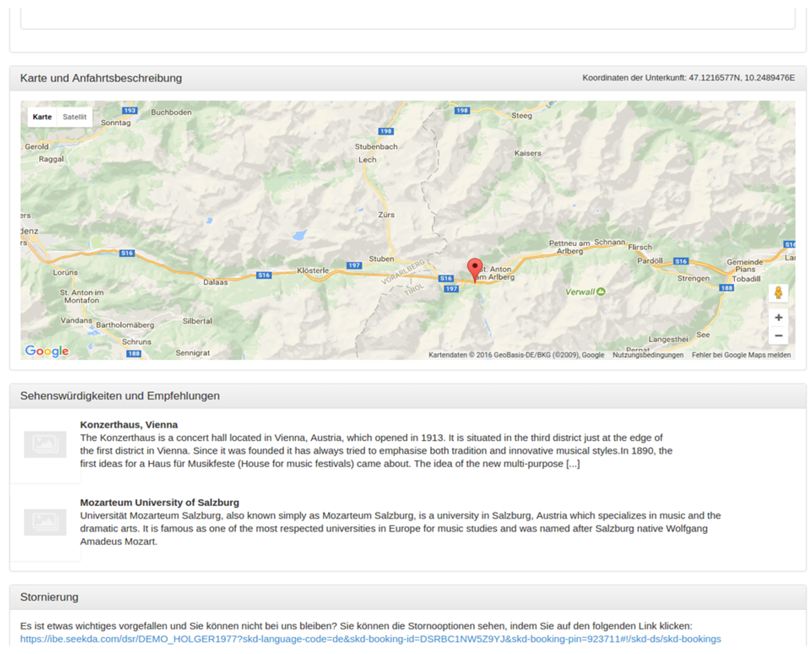Click the Sennigrat label on map

(x=193, y=353)
